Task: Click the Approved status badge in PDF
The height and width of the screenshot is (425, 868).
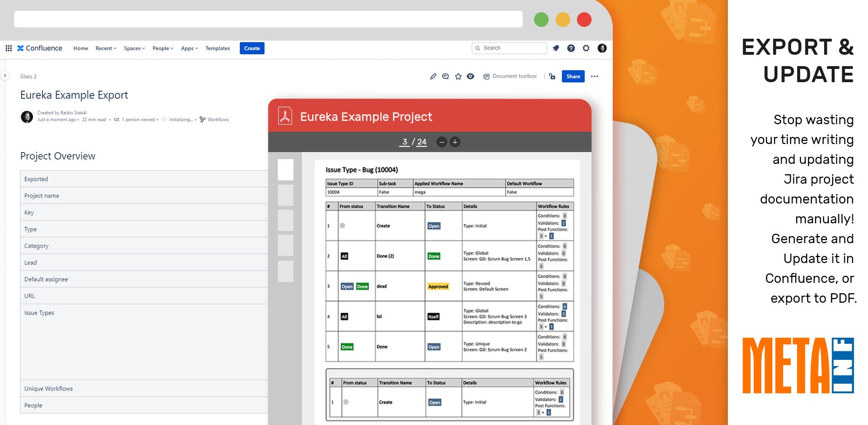Action: (438, 286)
